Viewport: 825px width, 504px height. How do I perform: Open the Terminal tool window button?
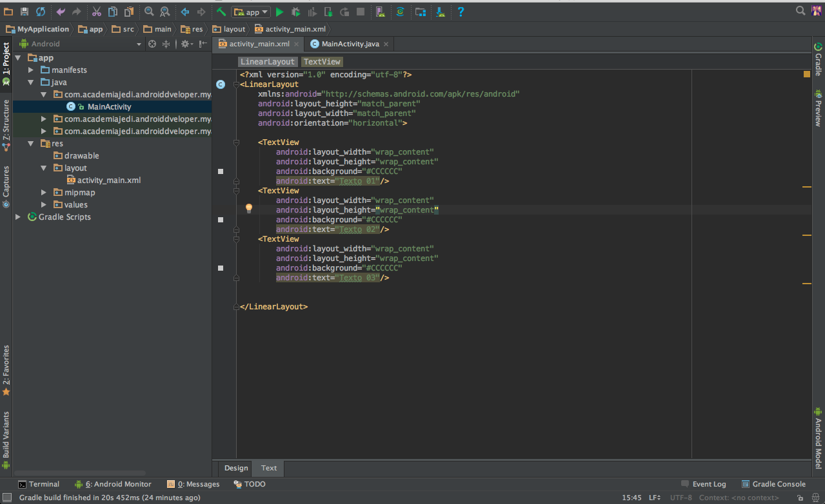(x=39, y=484)
